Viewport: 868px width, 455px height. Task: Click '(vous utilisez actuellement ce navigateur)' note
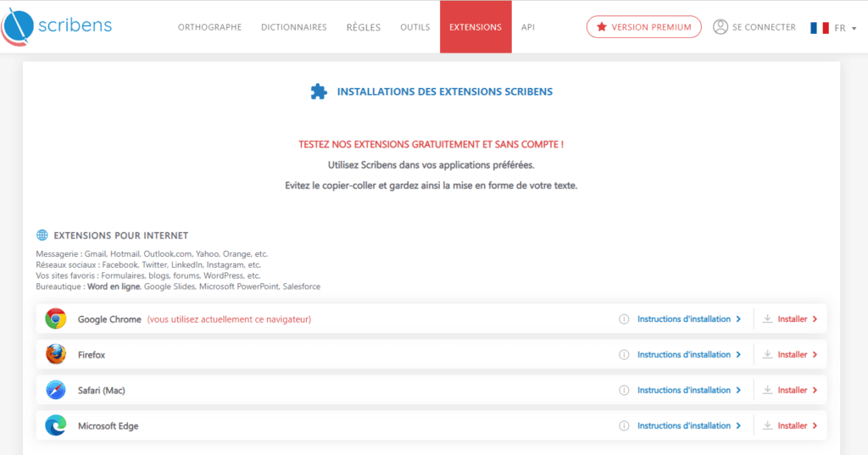point(229,319)
